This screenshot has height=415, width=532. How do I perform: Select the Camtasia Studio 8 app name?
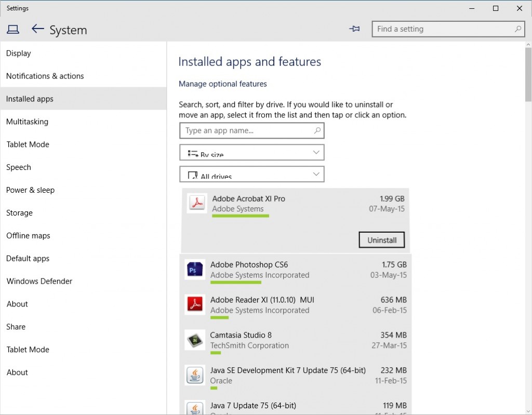(241, 335)
